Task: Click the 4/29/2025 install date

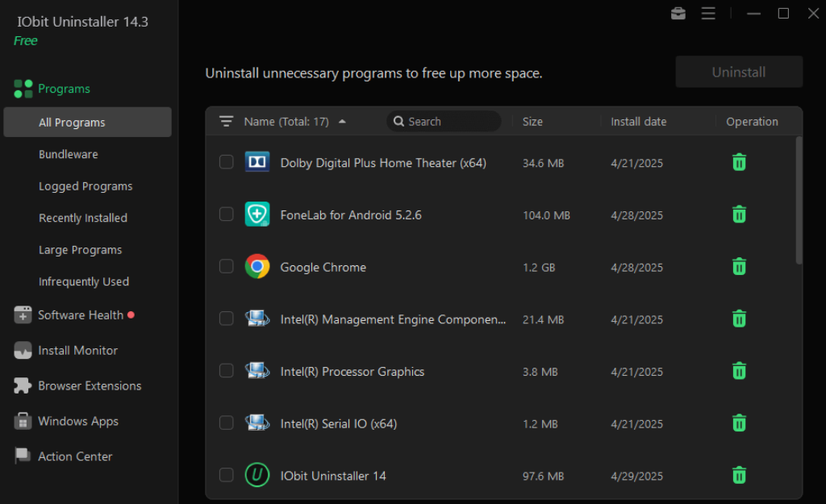Action: [637, 476]
